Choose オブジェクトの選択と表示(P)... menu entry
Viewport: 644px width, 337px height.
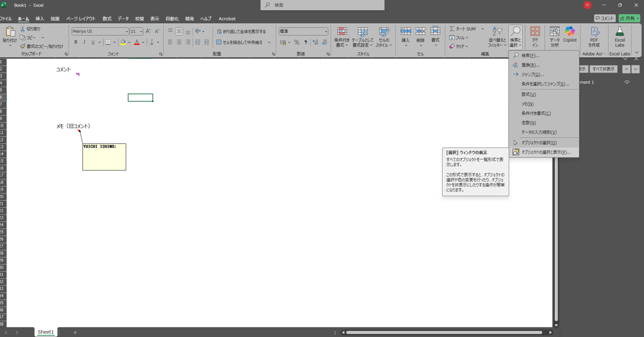(545, 152)
